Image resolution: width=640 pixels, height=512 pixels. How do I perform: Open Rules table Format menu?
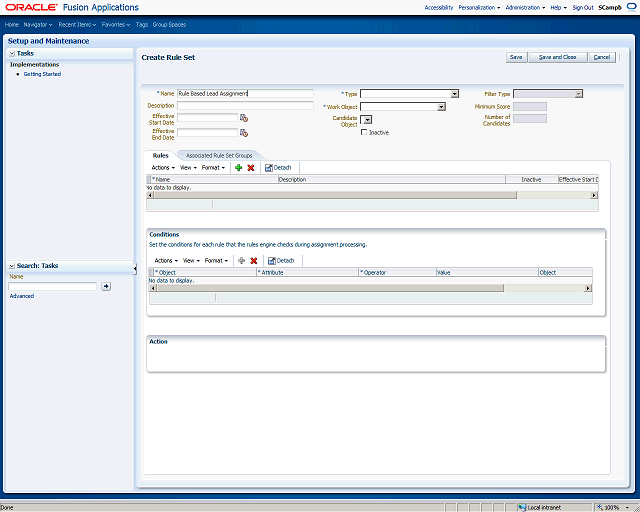pos(213,167)
